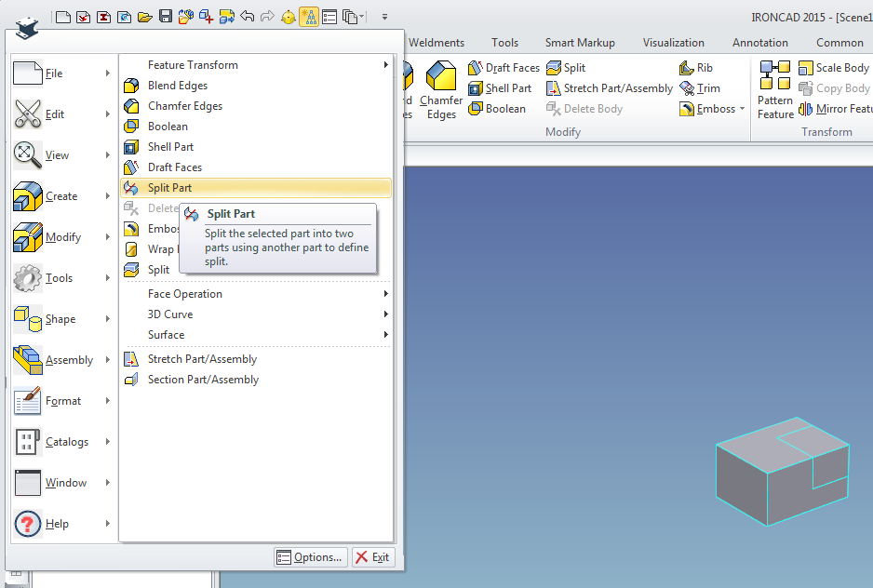Select Boolean in the Modify menu
Viewport: 873px width, 588px height.
tap(256, 127)
